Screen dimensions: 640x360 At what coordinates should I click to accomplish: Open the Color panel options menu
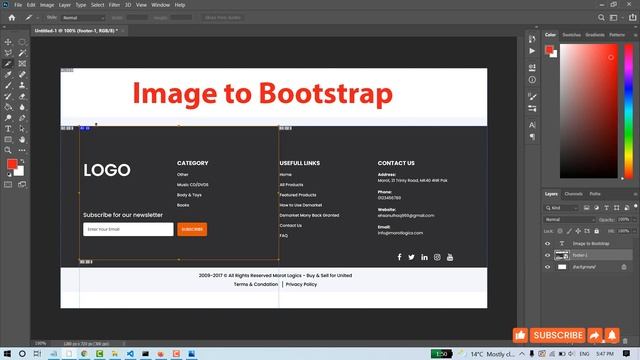pos(635,35)
